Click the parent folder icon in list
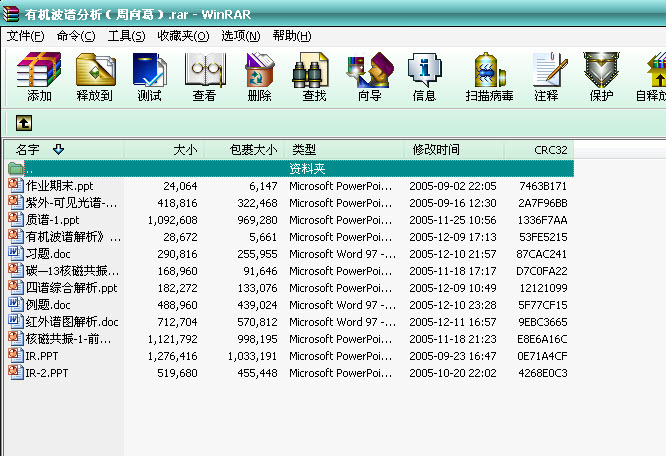This screenshot has width=666, height=456. click(x=16, y=169)
